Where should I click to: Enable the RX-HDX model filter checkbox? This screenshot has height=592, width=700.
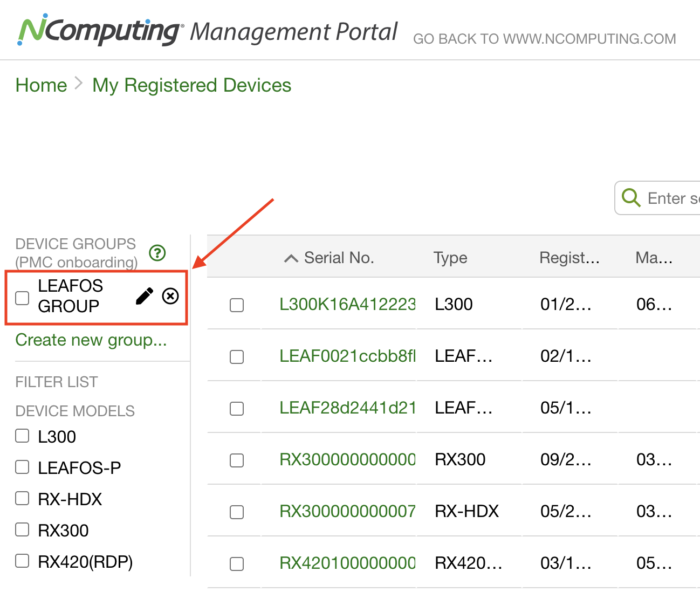(22, 498)
